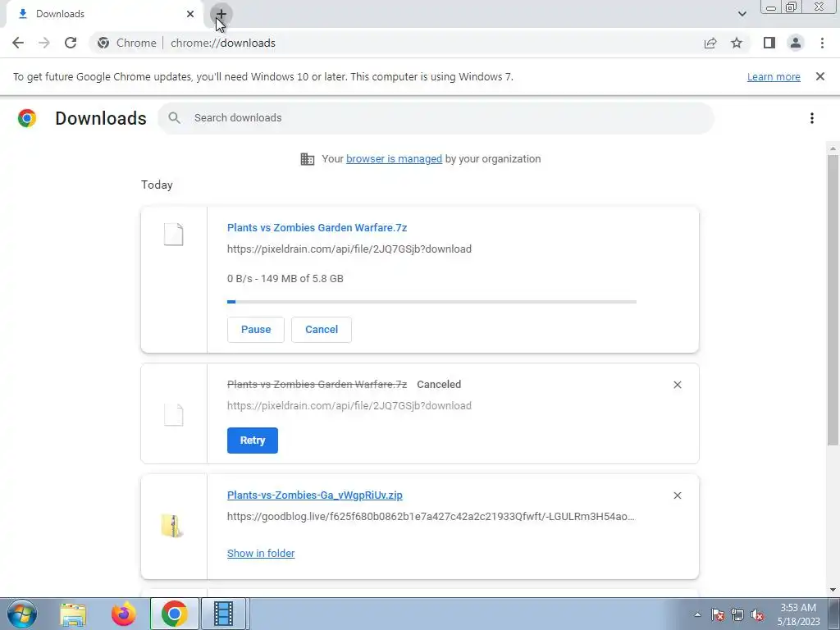The image size is (840, 630).
Task: Open the film strip app on taskbar
Action: pyautogui.click(x=223, y=614)
